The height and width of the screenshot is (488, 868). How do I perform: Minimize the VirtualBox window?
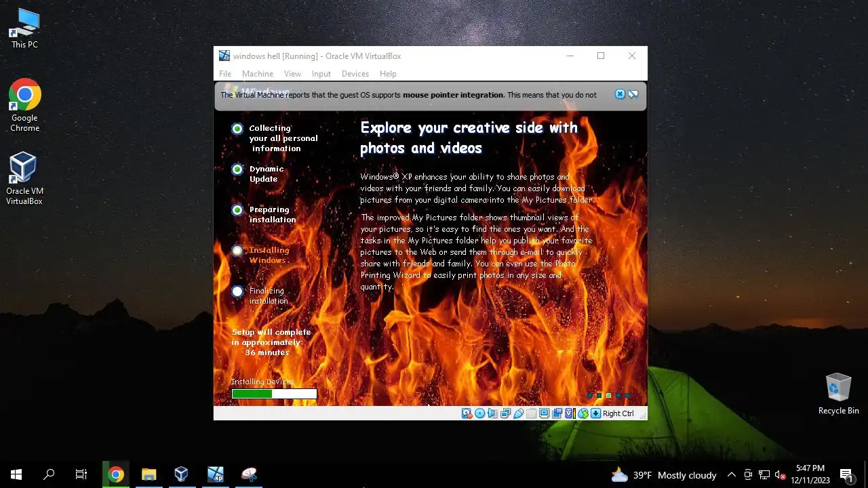tap(570, 56)
